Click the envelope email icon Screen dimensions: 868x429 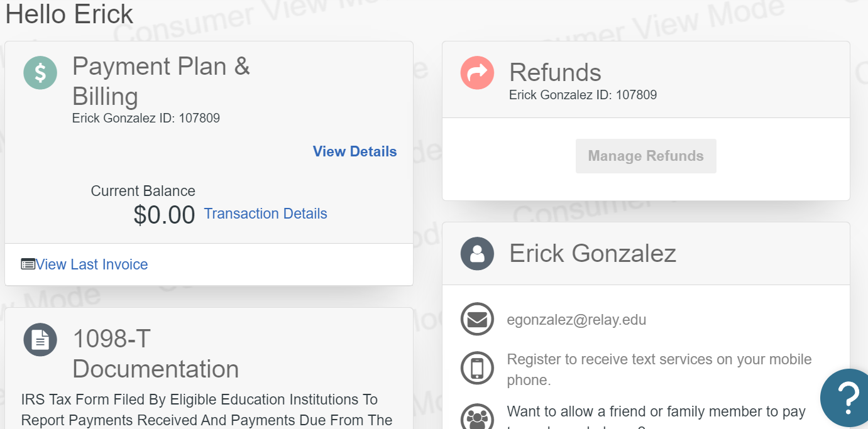[477, 320]
